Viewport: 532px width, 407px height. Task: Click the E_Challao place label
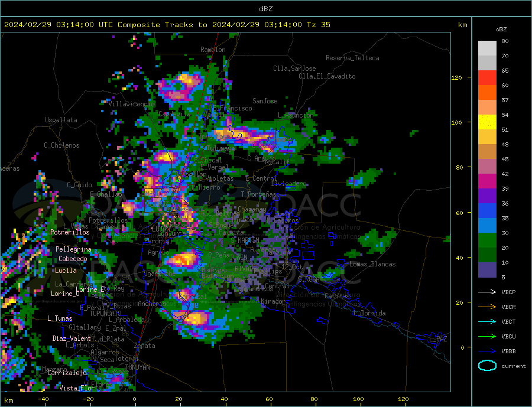[106, 194]
